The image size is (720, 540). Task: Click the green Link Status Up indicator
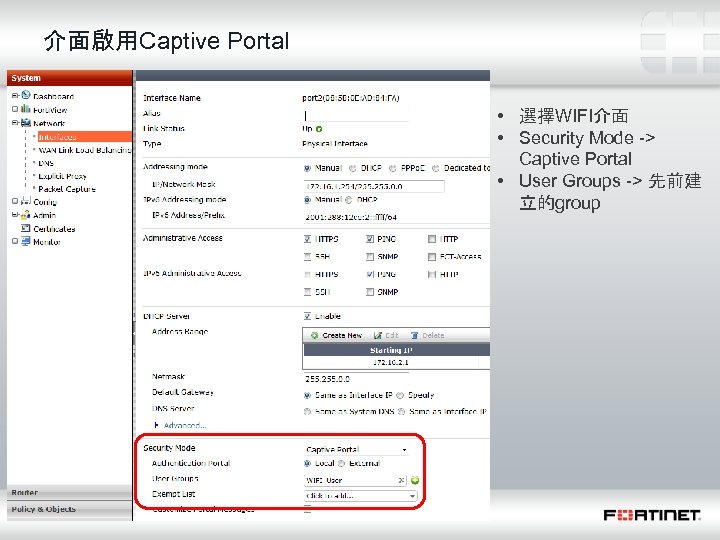pyautogui.click(x=319, y=129)
